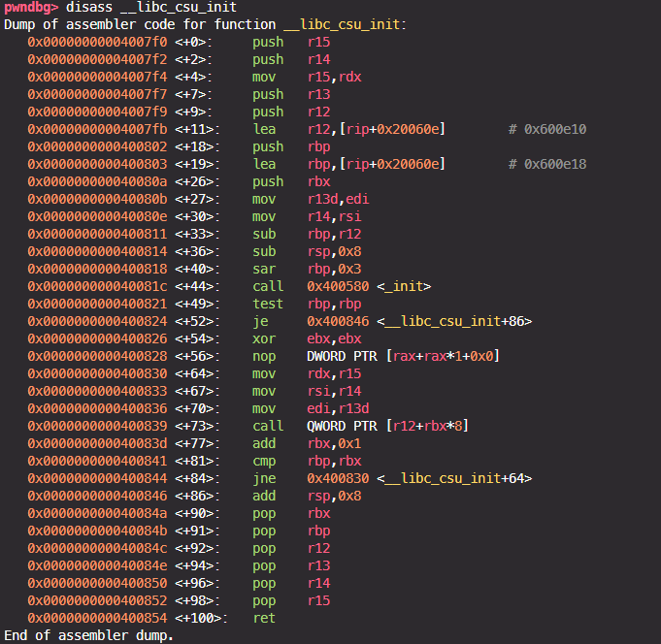
Task: Click the 'cmp rbp,rbx' instruction
Action: click(307, 462)
